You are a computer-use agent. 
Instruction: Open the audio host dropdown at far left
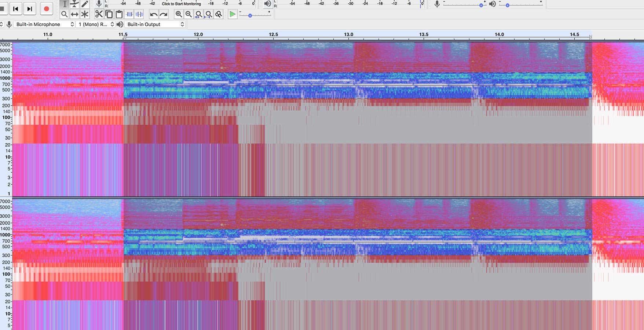coord(1,24)
